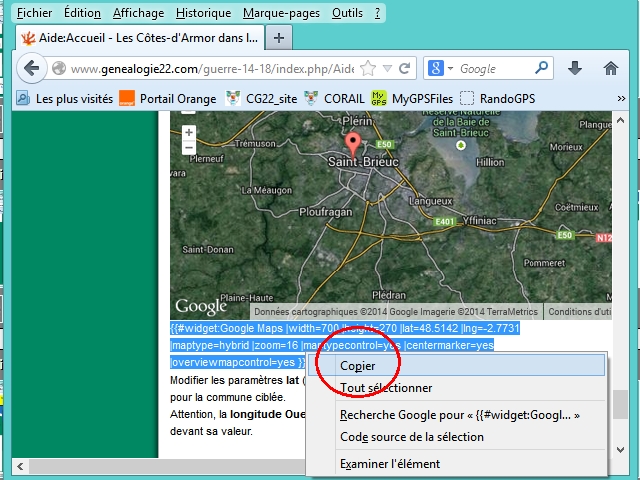This screenshot has width=640, height=480.
Task: Open the Outils menu
Action: click(347, 13)
